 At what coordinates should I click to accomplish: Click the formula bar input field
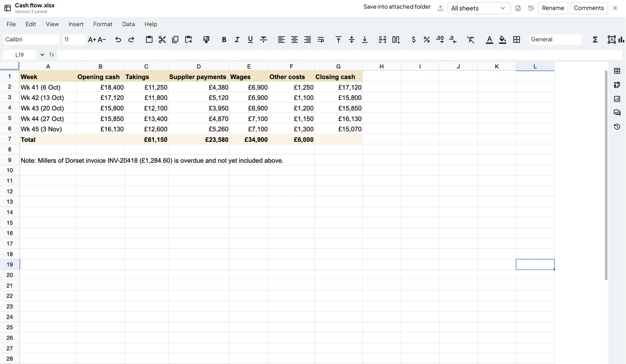tap(339, 55)
